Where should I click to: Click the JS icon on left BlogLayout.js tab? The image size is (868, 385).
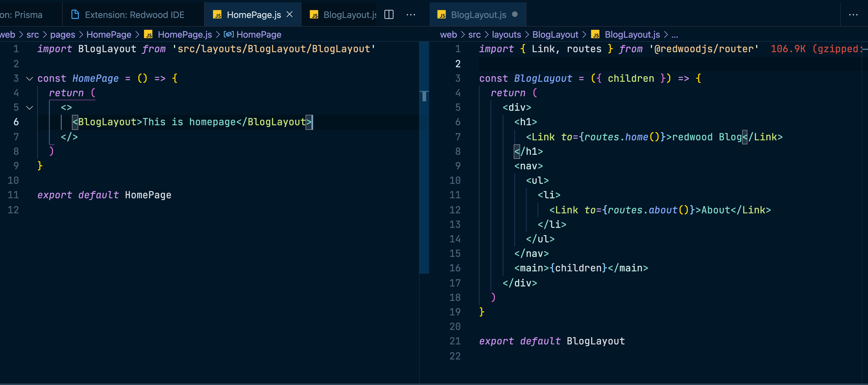click(314, 15)
